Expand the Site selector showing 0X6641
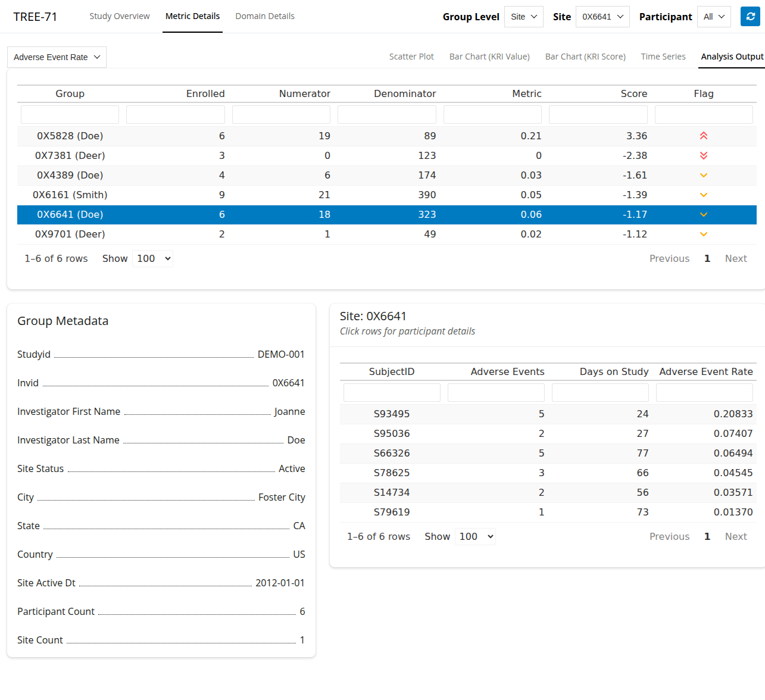Image resolution: width=765 pixels, height=700 pixels. click(602, 17)
